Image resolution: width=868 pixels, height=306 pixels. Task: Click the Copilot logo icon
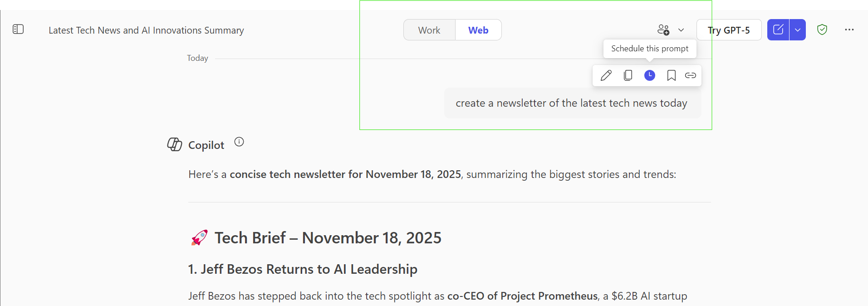(175, 144)
